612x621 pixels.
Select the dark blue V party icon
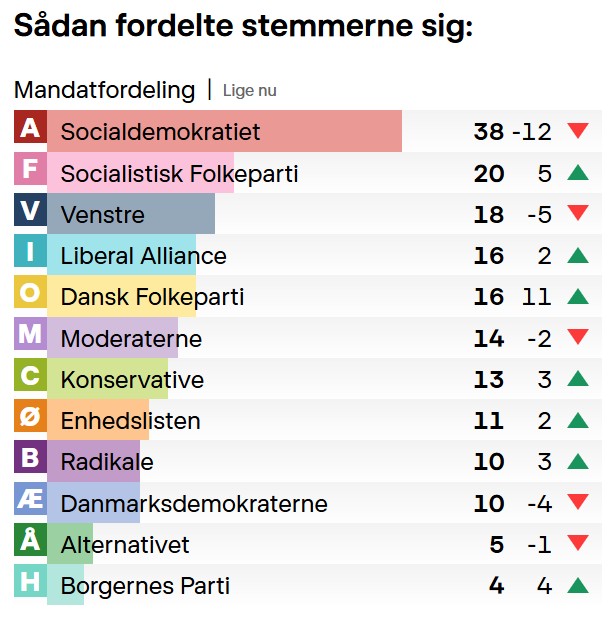click(x=30, y=211)
